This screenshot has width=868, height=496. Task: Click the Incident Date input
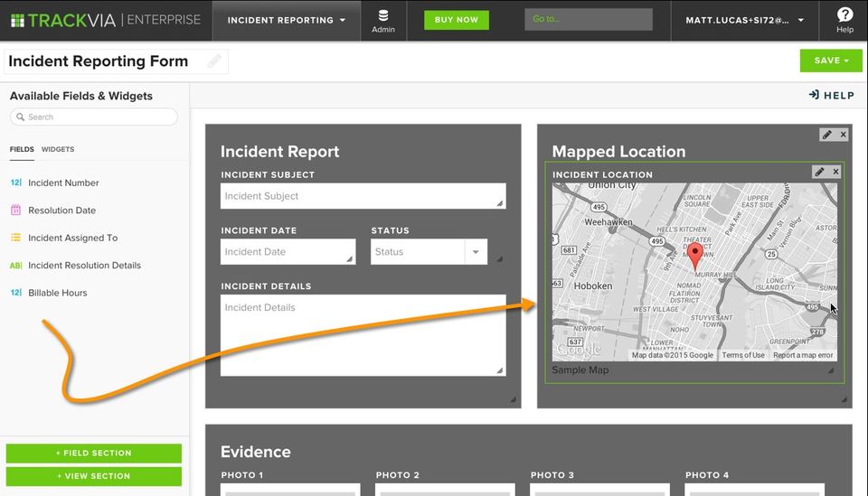click(288, 251)
